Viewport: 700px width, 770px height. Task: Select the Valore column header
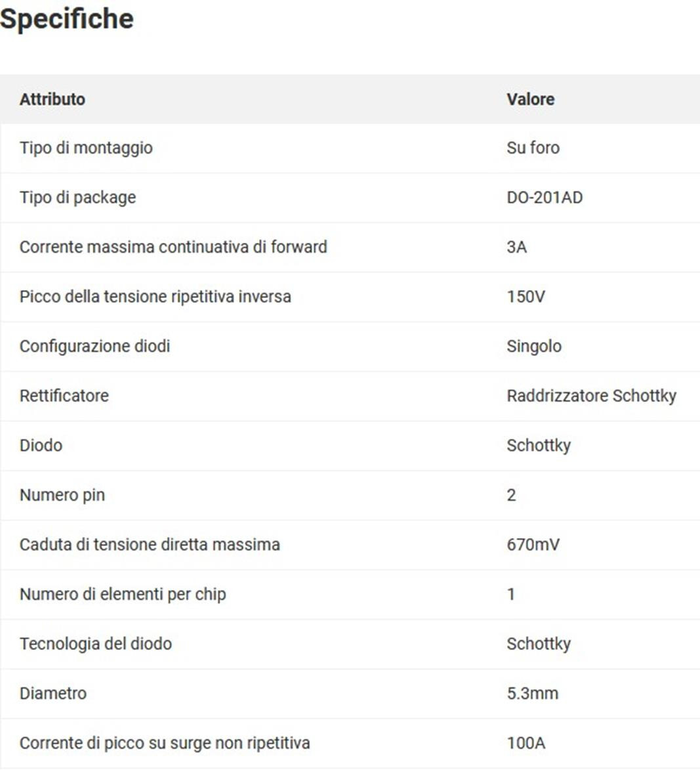[x=531, y=99]
